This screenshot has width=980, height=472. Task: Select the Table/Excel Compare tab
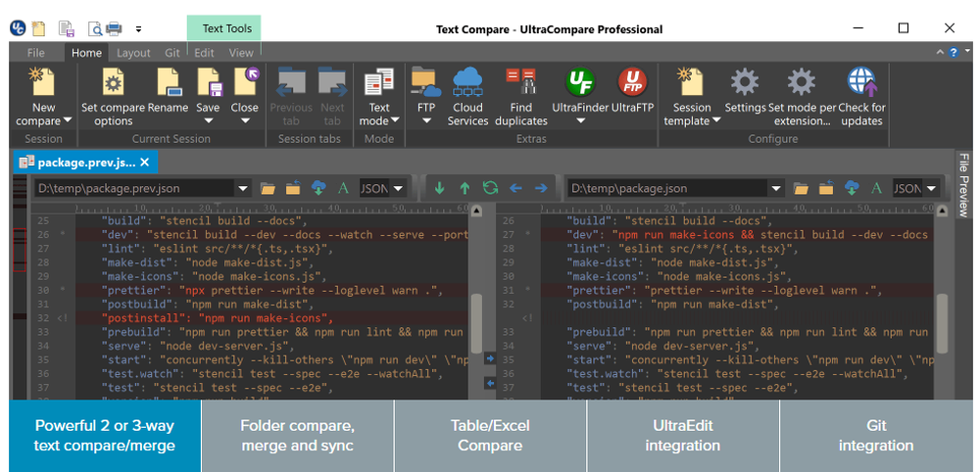[490, 436]
